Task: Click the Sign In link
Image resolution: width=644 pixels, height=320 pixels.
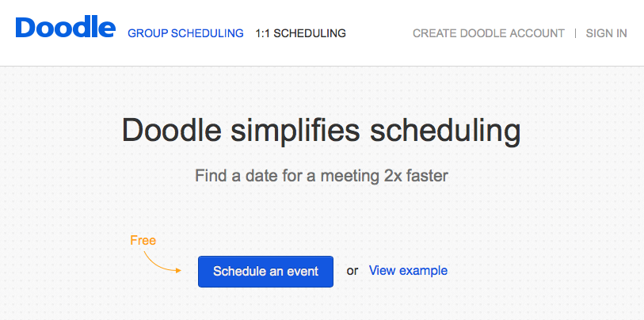Action: (x=606, y=33)
